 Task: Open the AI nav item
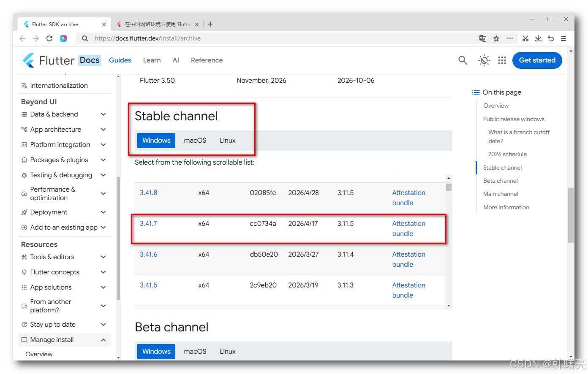(x=176, y=60)
